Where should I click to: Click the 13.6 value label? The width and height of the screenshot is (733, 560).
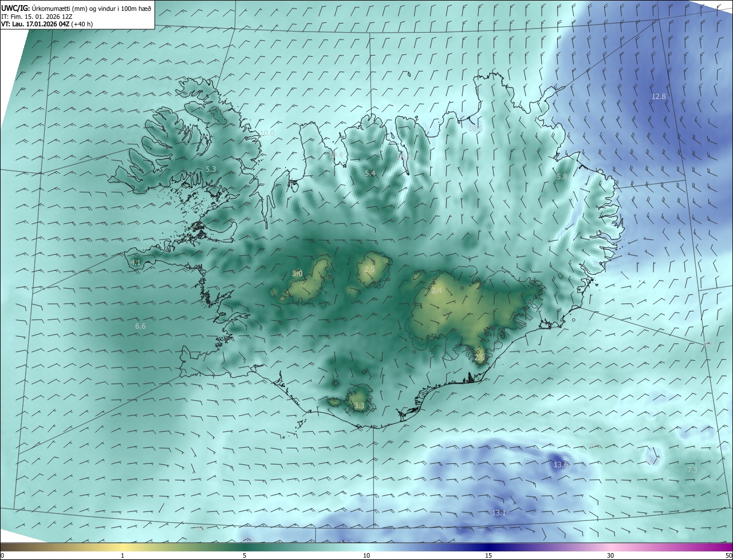point(561,464)
